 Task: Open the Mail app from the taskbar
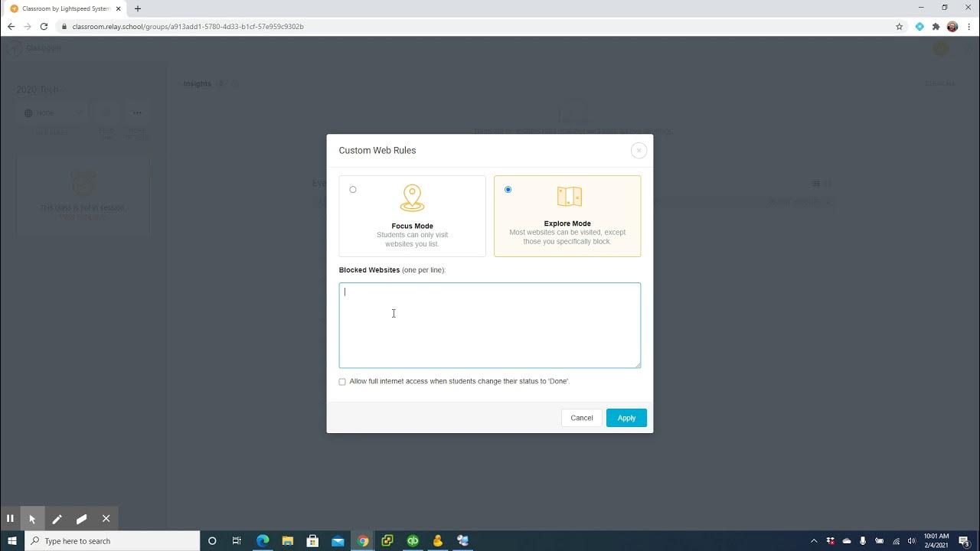[x=338, y=540]
